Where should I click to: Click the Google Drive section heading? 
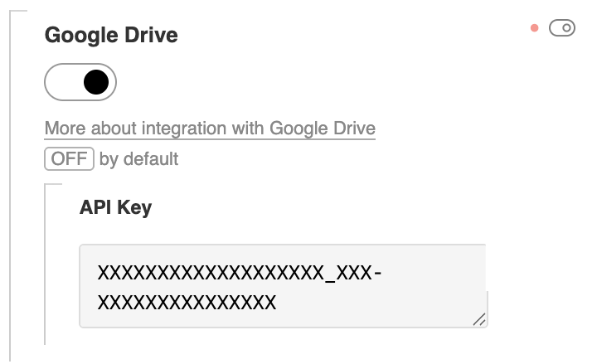(x=111, y=35)
